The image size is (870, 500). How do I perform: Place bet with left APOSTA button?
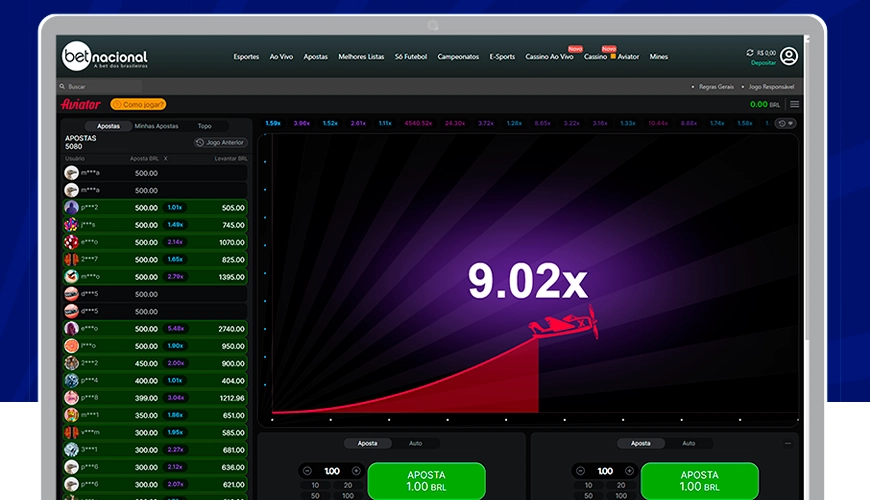(x=427, y=481)
